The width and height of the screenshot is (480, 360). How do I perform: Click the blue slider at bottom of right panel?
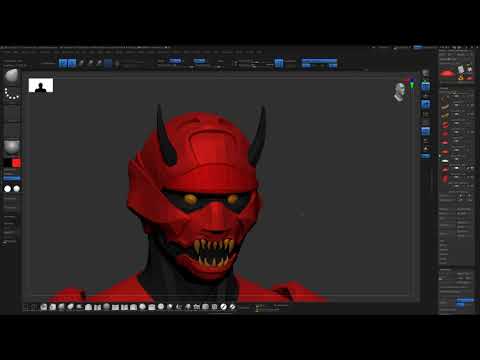tap(465, 301)
